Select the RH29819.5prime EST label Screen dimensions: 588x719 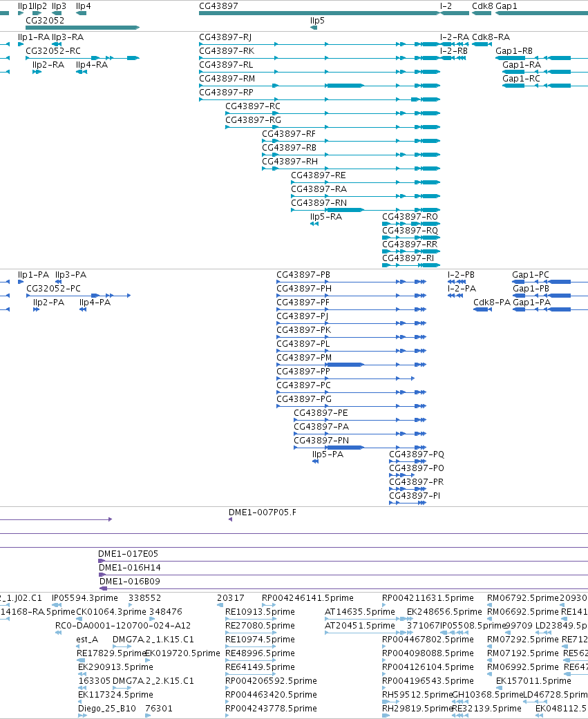417,709
